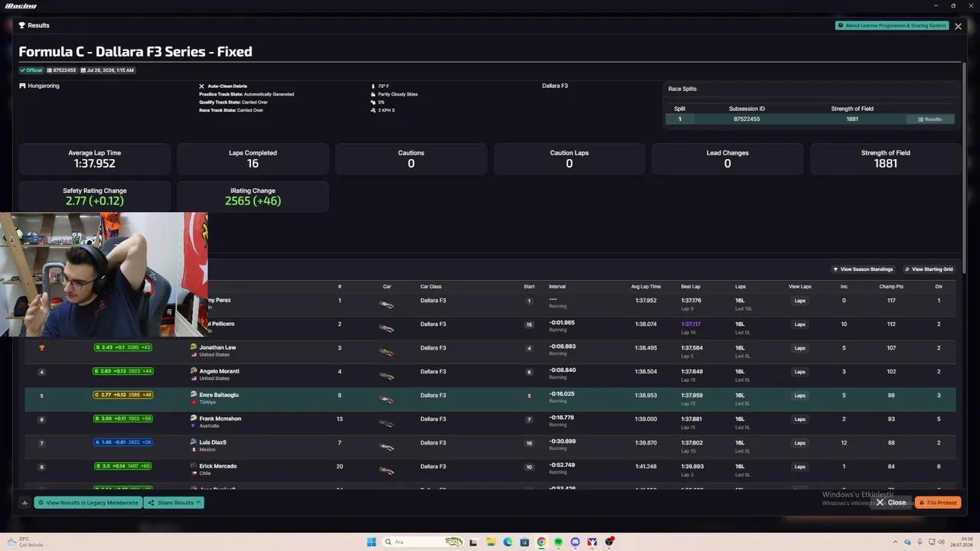Click Angelo Moranti's driver name
This screenshot has height=551, width=980.
tap(219, 371)
